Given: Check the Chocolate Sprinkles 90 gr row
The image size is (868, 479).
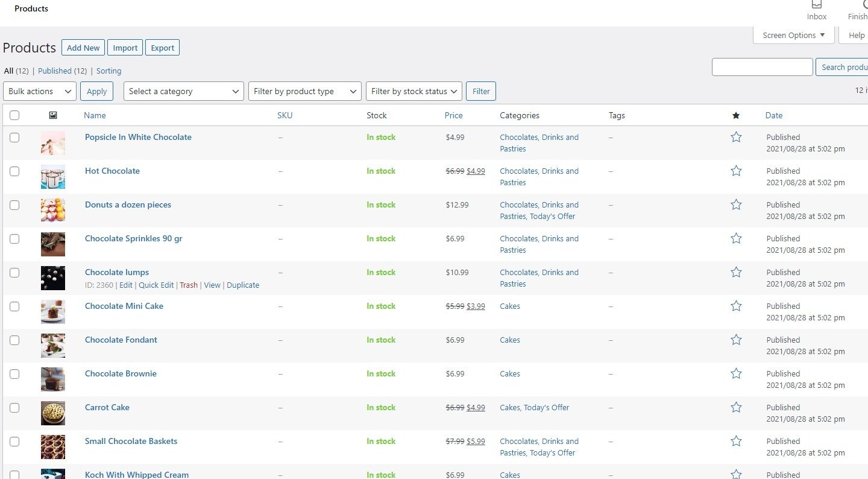Looking at the screenshot, I should [14, 238].
